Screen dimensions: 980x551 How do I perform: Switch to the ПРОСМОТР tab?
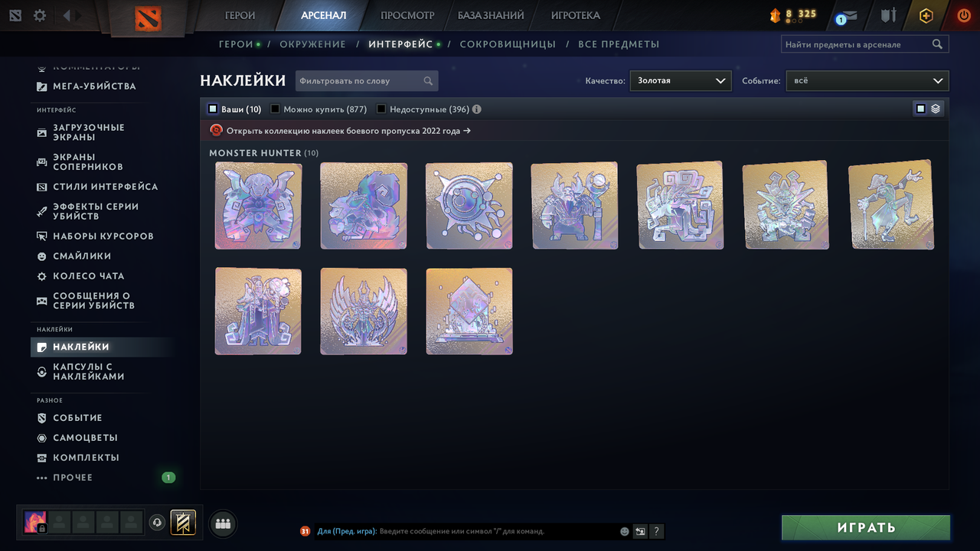pos(407,15)
